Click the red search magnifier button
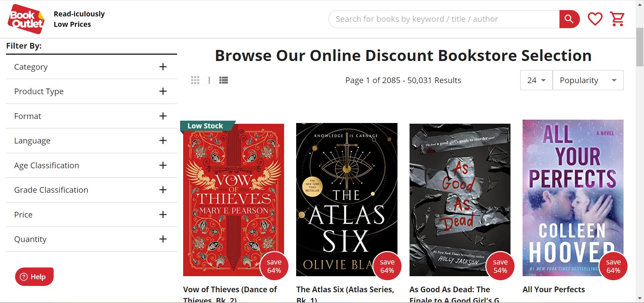This screenshot has height=303, width=644. tap(569, 19)
